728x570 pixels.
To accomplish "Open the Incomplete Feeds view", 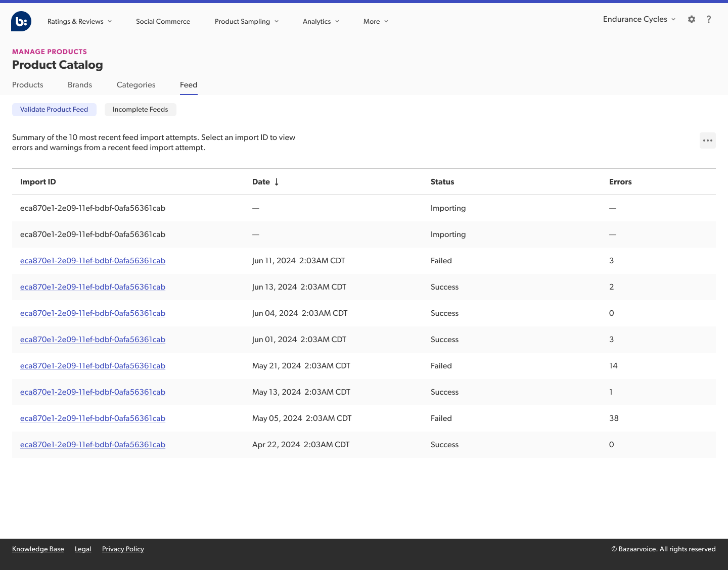I will [140, 110].
